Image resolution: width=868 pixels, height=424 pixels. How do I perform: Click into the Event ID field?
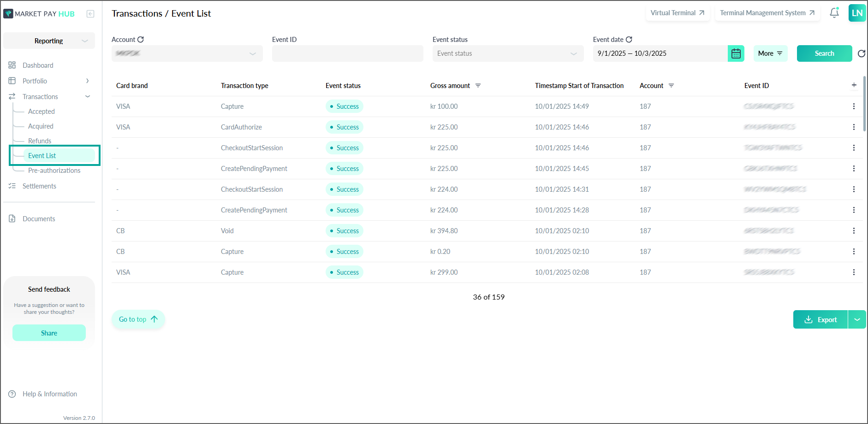pyautogui.click(x=348, y=53)
